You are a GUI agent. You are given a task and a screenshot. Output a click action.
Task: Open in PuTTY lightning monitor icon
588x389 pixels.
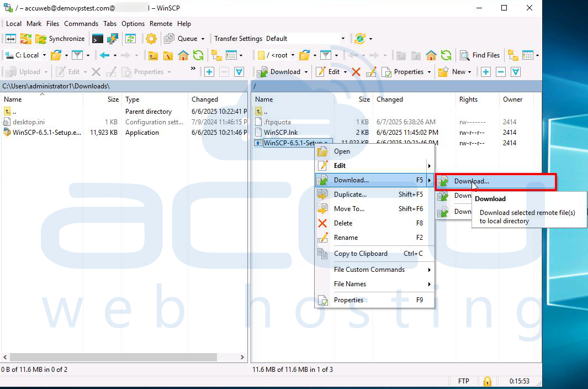113,39
